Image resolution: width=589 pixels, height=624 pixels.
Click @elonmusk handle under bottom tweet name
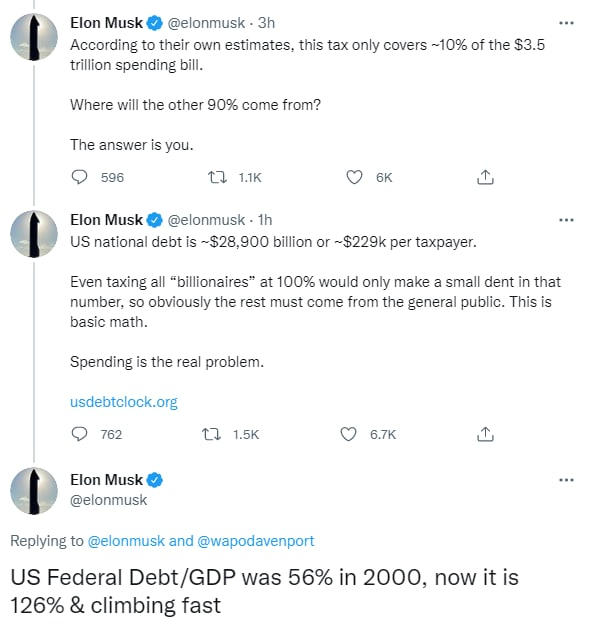(108, 500)
